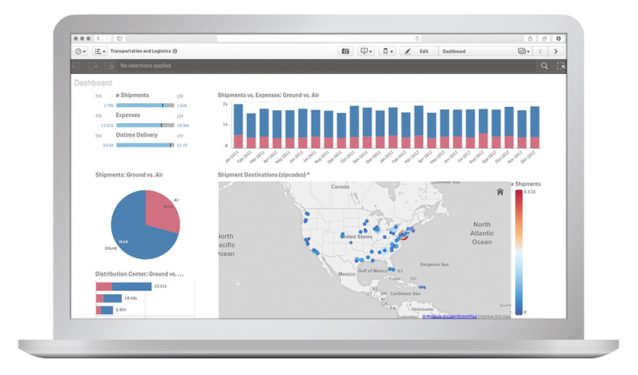Click the 'No selections applied' text
Screen dimensions: 638x375
(x=145, y=66)
